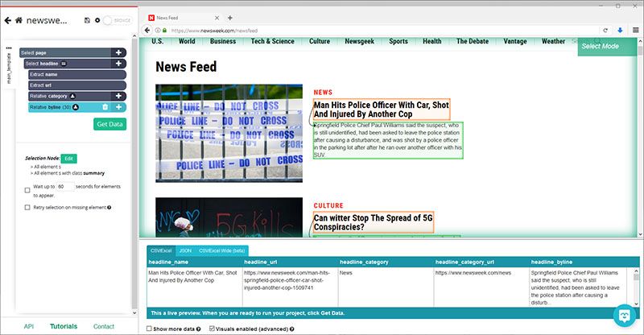Toggle Visuals enabled (advanced) checkbox
Image resolution: width=644 pixels, height=335 pixels.
pos(212,329)
